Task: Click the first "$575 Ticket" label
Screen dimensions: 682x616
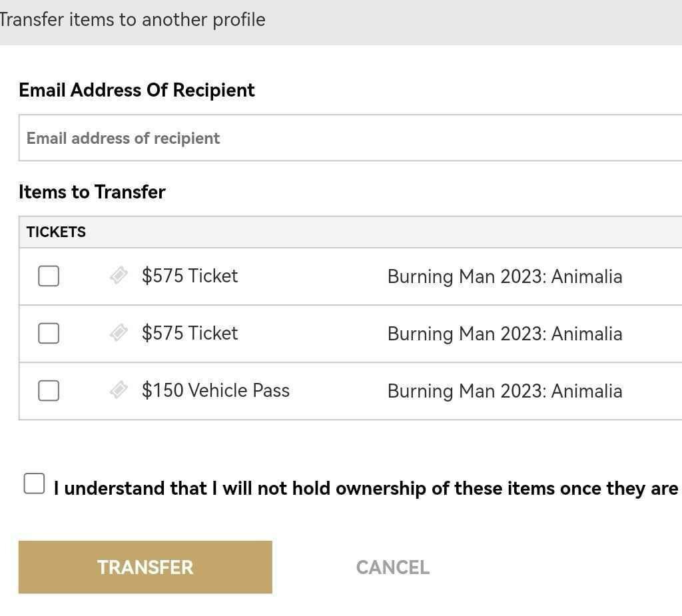Action: (x=190, y=276)
